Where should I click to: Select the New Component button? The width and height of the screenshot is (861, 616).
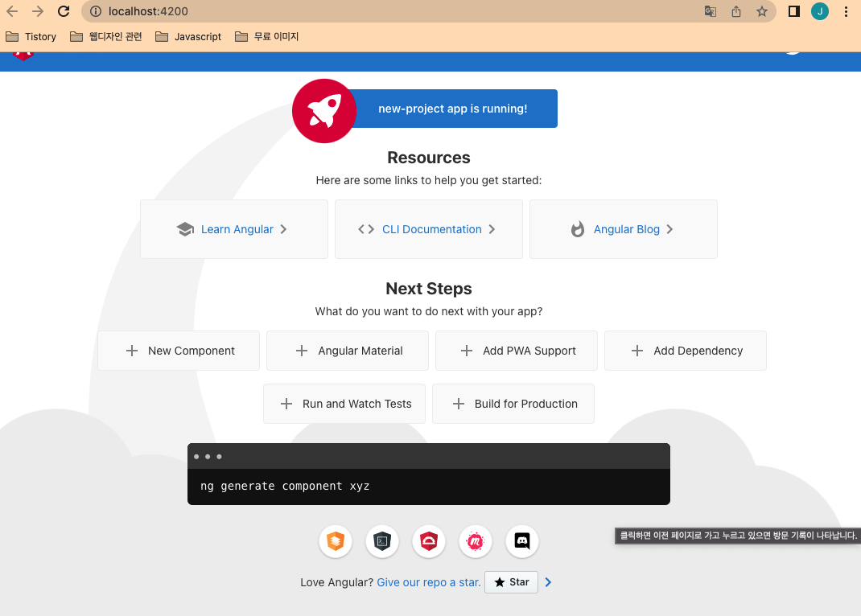179,351
